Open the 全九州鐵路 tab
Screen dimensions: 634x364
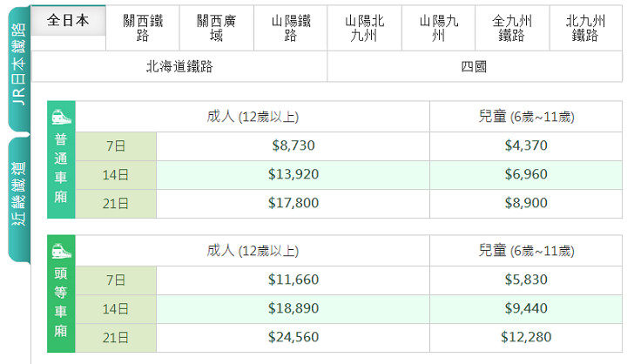coord(512,28)
